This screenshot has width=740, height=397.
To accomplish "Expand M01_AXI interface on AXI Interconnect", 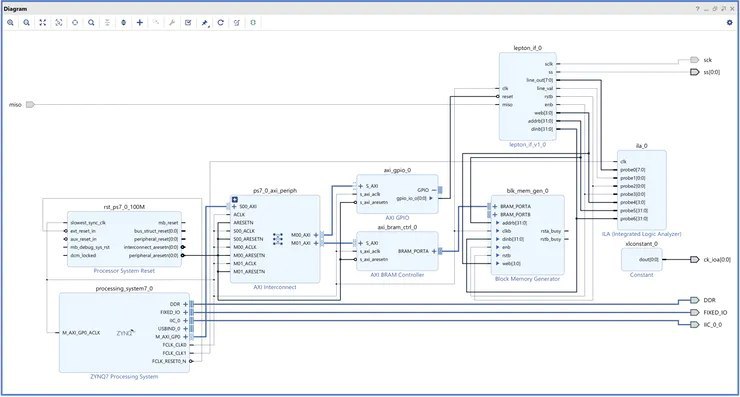I will pyautogui.click(x=316, y=243).
